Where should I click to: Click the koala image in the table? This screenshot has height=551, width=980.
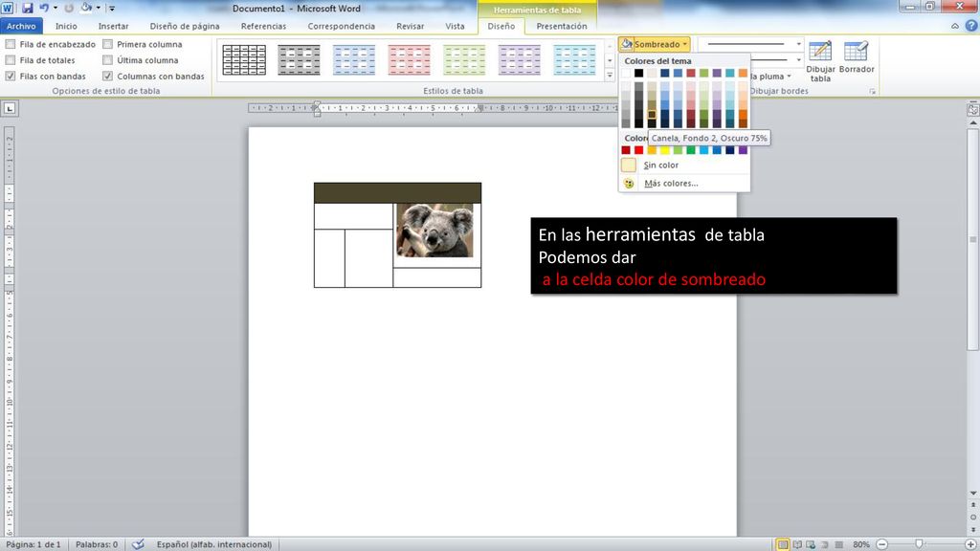coord(434,231)
